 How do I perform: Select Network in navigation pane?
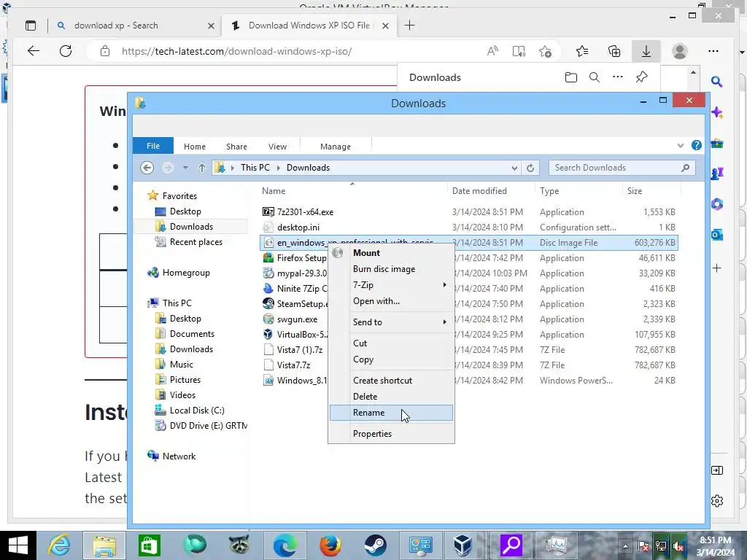coord(179,456)
